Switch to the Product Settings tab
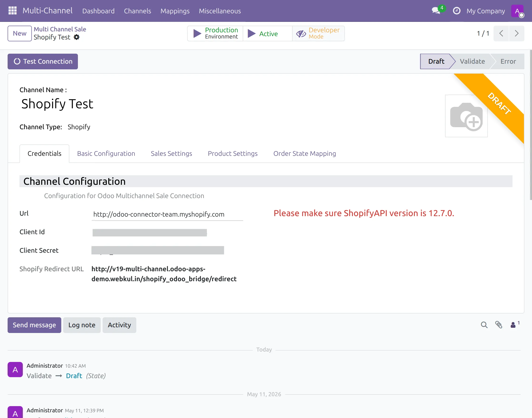This screenshot has width=532, height=418. [233, 153]
